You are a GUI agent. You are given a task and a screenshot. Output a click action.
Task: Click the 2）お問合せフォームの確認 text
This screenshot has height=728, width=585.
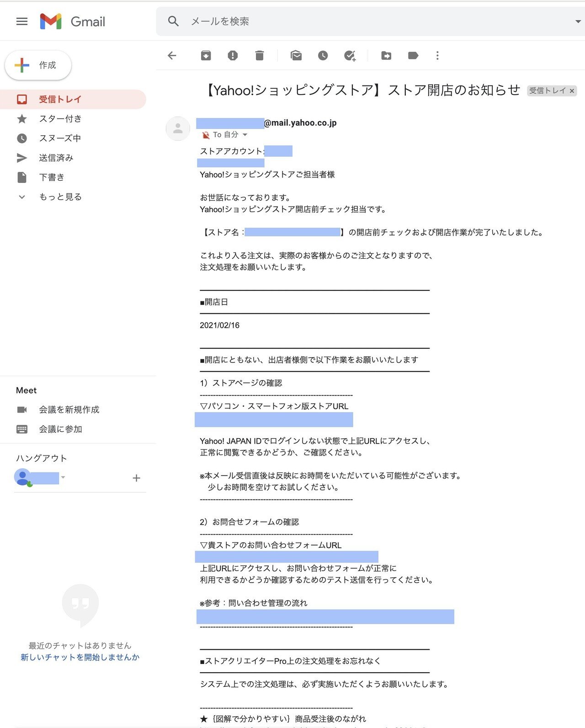[x=250, y=522]
